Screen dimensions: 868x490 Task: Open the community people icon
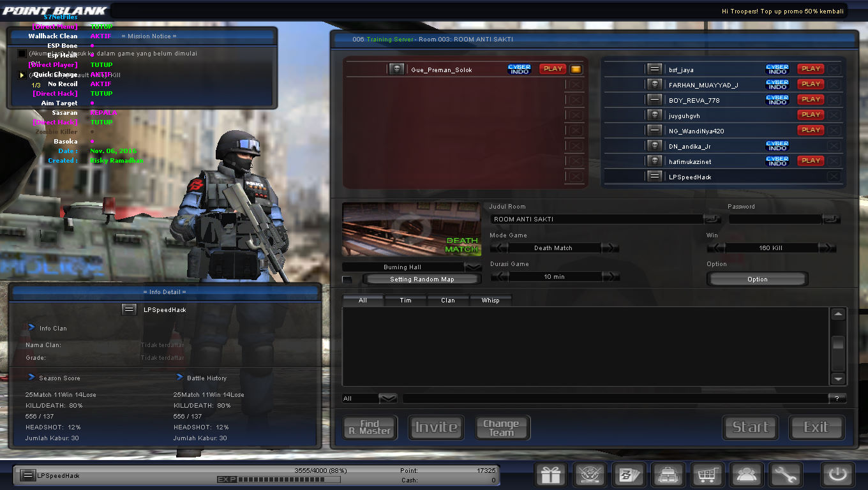click(747, 475)
